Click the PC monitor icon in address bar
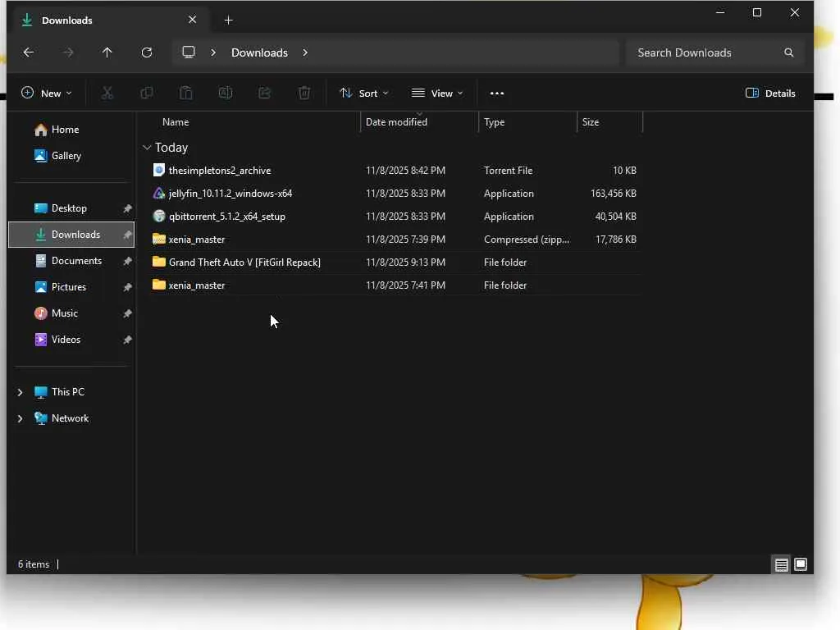Image resolution: width=840 pixels, height=630 pixels. pos(189,52)
